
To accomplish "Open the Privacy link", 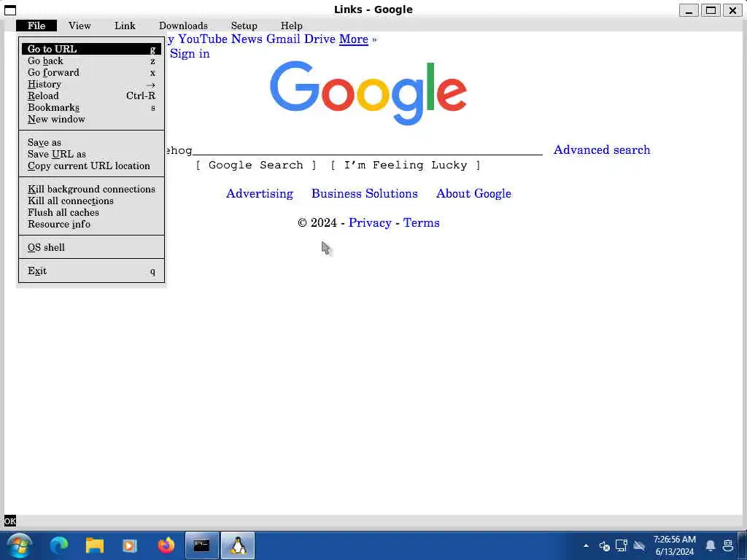I will (x=370, y=222).
